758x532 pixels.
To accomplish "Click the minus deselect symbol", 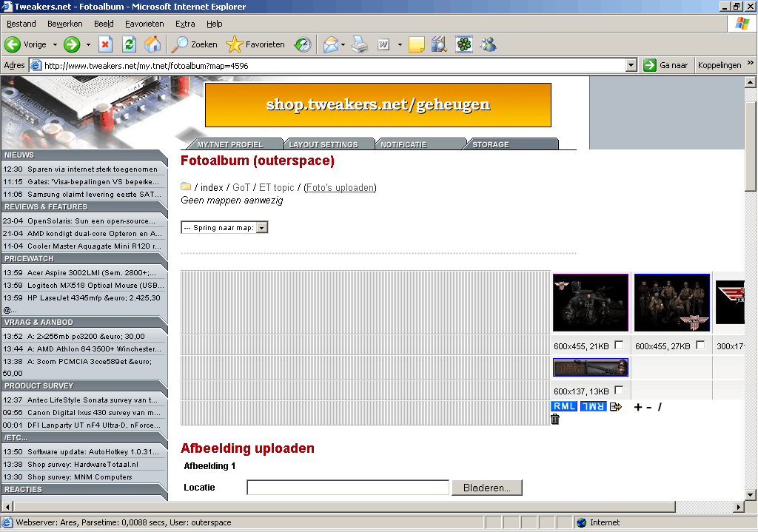I will pyautogui.click(x=648, y=408).
